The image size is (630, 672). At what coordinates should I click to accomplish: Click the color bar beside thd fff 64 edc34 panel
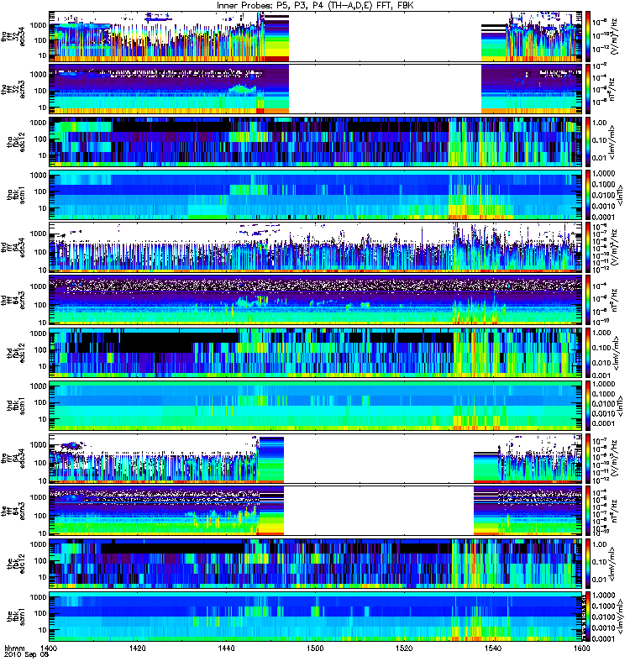pyautogui.click(x=588, y=248)
